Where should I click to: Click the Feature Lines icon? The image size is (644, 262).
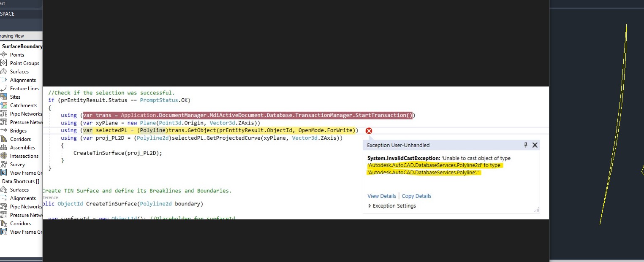pos(4,88)
